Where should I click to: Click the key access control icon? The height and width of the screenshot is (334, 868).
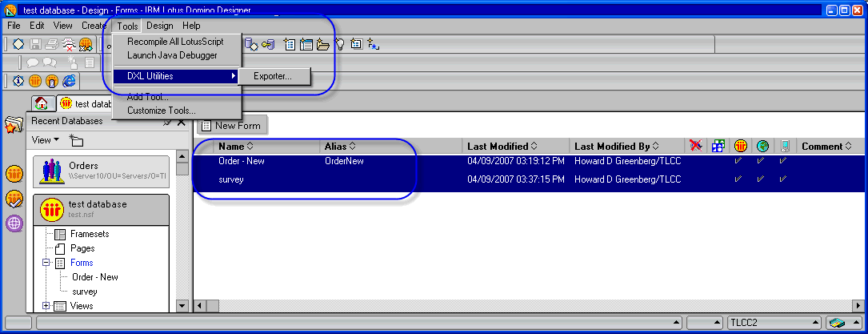tap(268, 44)
